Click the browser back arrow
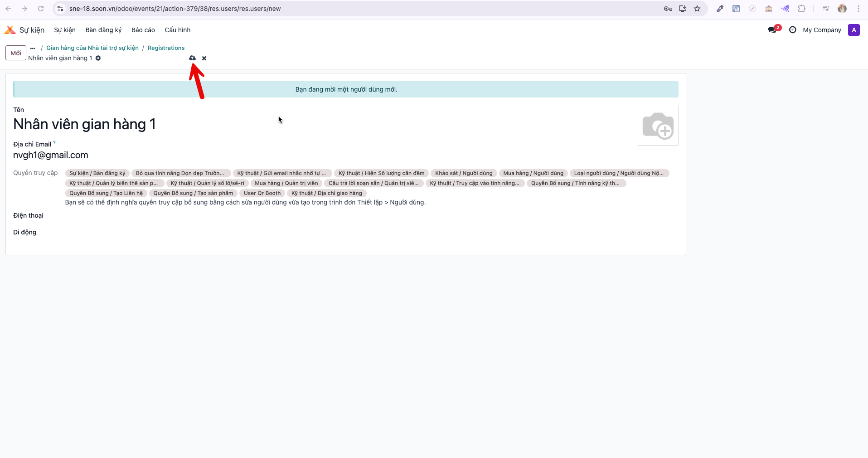Screen dimensions: 868x458 8,9
